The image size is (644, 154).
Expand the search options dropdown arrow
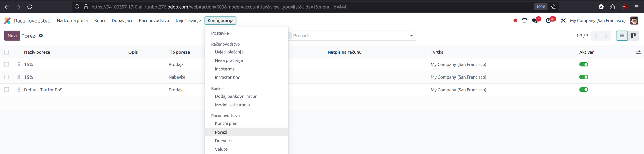[x=411, y=36]
